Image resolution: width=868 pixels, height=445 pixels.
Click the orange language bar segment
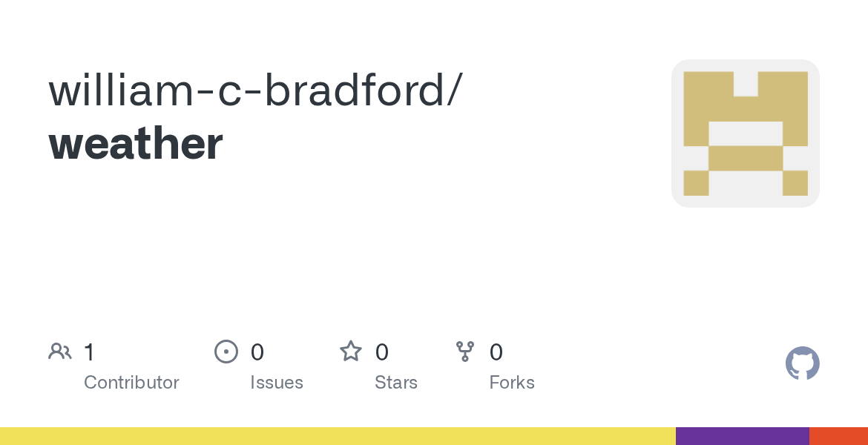point(838,436)
